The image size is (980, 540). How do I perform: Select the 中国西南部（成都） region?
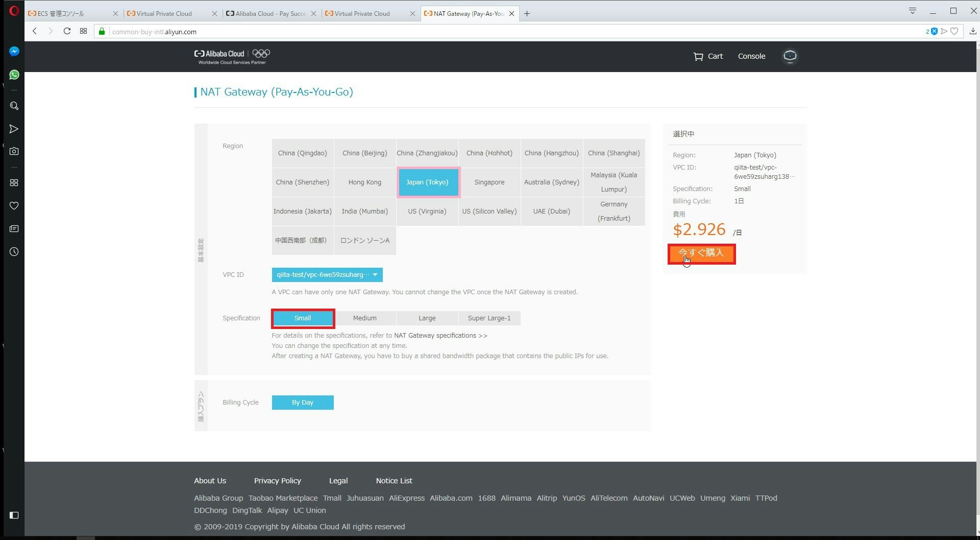click(303, 241)
